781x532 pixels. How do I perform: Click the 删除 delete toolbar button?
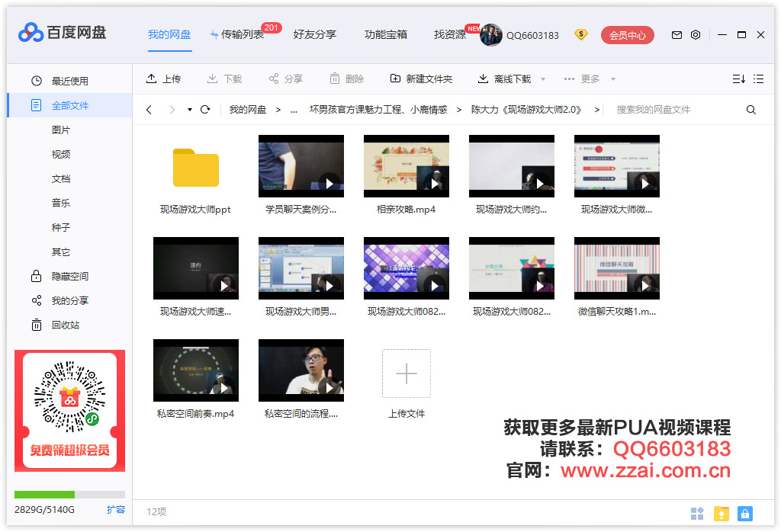[x=347, y=79]
